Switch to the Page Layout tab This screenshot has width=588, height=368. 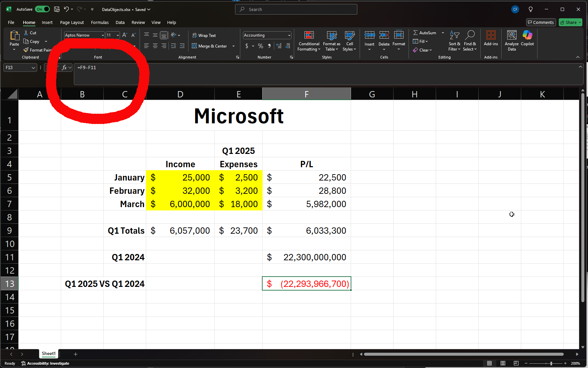point(72,22)
